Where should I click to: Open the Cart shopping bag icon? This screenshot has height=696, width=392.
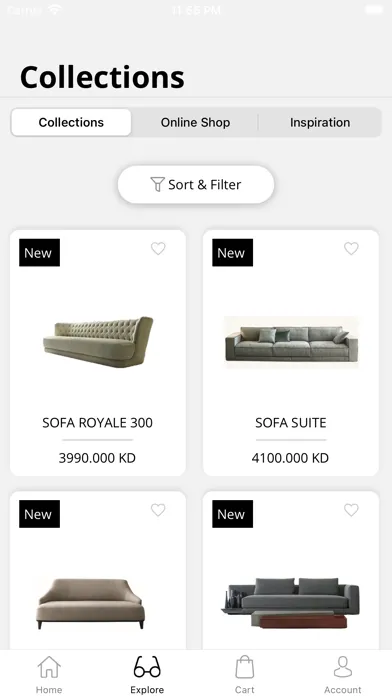pos(245,667)
